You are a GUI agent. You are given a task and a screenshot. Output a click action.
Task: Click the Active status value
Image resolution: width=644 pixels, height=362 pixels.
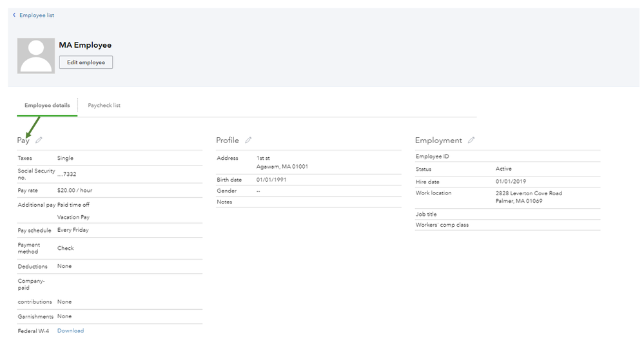click(x=503, y=169)
